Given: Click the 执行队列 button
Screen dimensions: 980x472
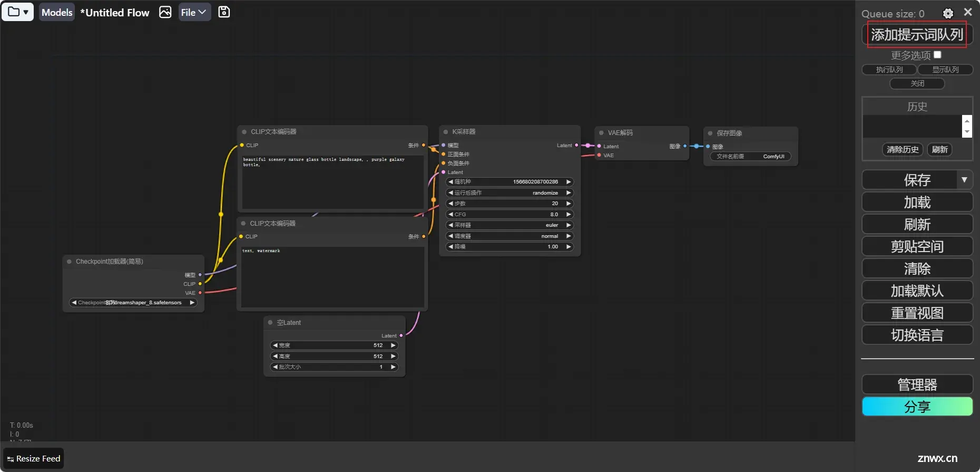Looking at the screenshot, I should tap(889, 70).
